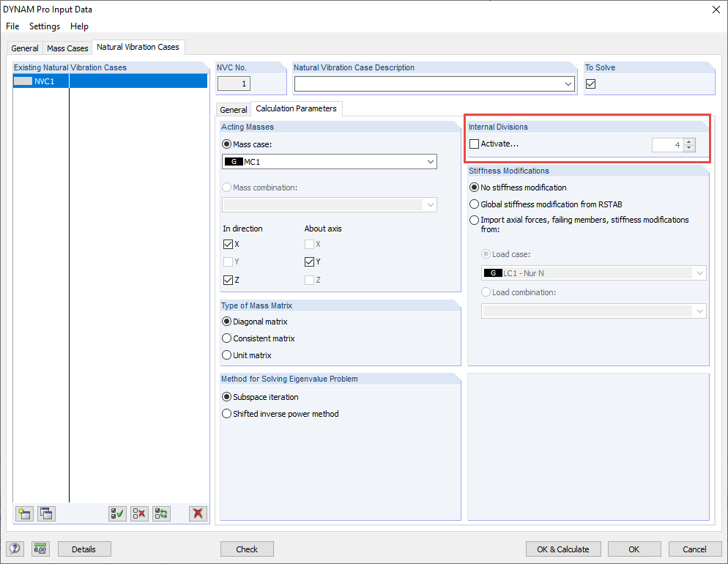Screen dimensions: 728x564
Task: Toggle About axis Y checkbox
Action: [309, 261]
